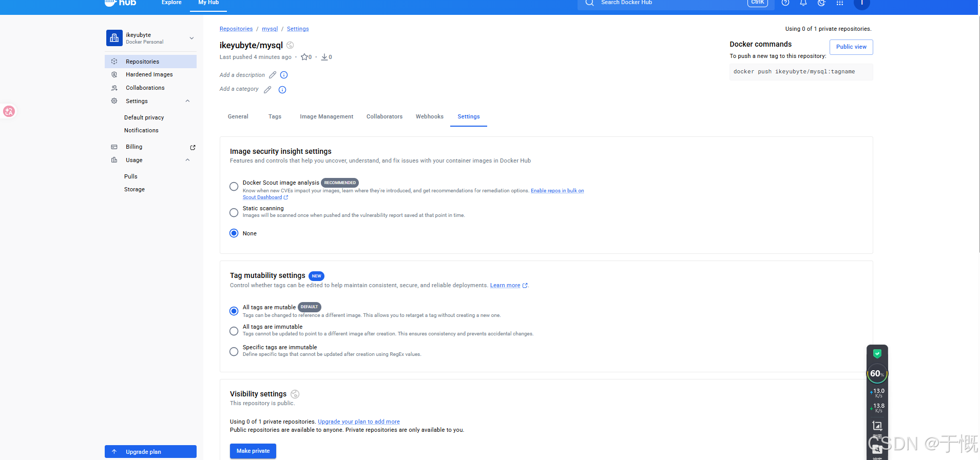Follow the mysql breadcrumb link

[x=270, y=29]
